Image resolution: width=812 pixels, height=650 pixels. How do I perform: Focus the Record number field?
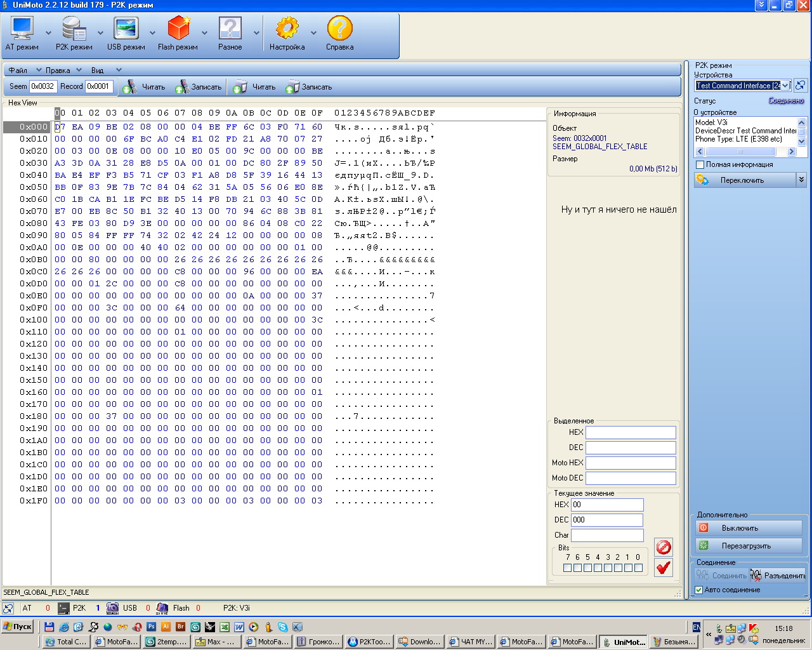point(99,86)
